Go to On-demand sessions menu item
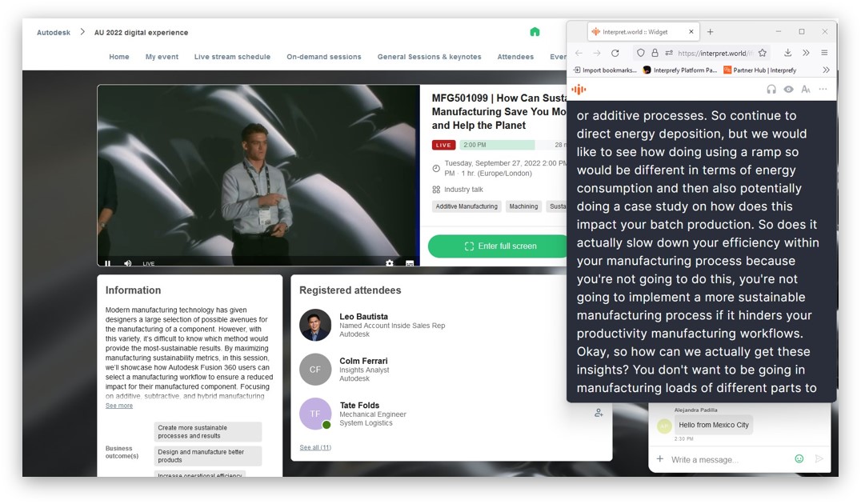This screenshot has width=861, height=504. (324, 57)
